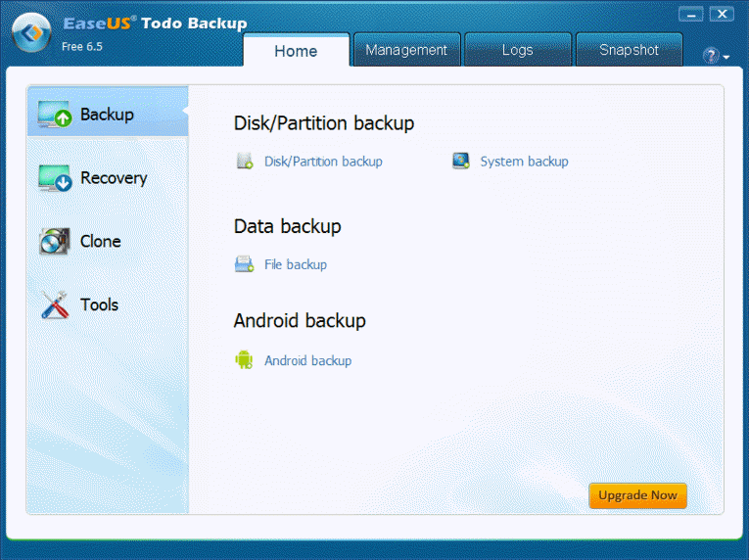Switch to the Management tab
The height and width of the screenshot is (560, 749).
tap(406, 50)
